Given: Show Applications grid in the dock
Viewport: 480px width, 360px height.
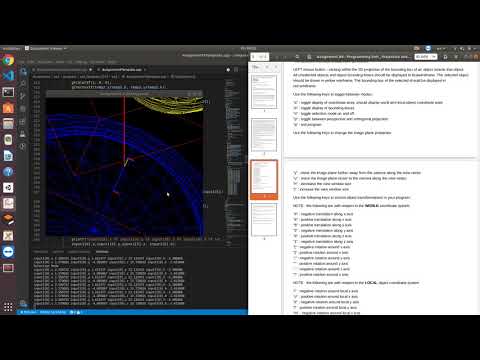Looking at the screenshot, I should point(8,306).
